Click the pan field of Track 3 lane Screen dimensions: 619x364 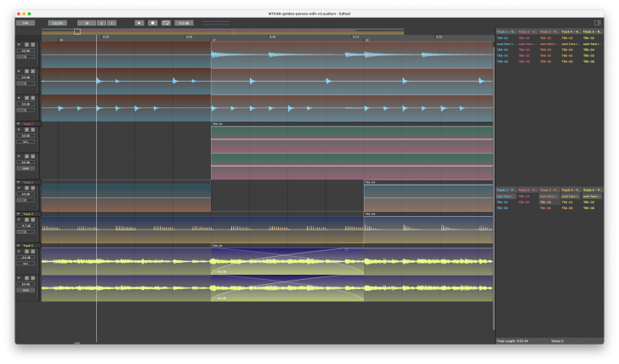(26, 200)
